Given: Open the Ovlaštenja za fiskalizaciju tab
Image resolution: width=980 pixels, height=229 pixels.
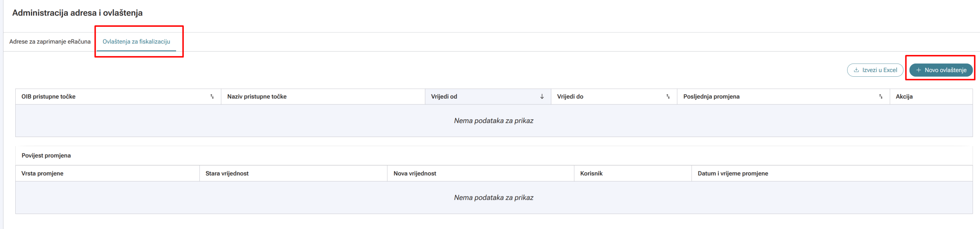Looking at the screenshot, I should 136,41.
